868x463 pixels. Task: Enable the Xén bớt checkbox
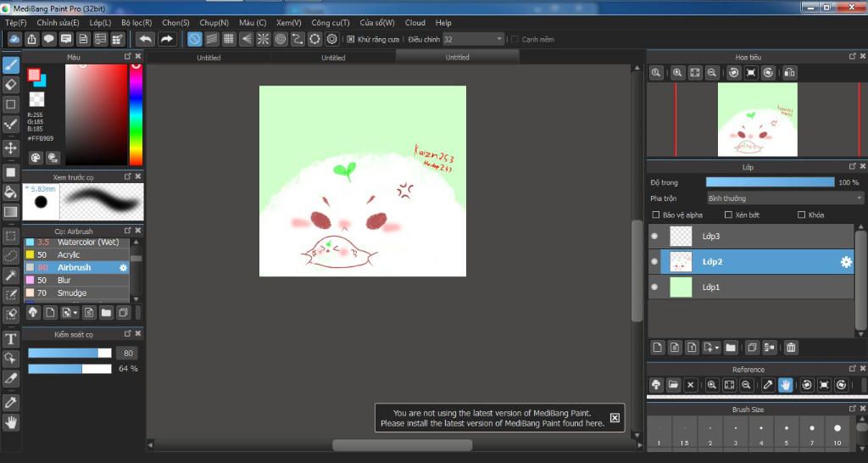point(728,215)
